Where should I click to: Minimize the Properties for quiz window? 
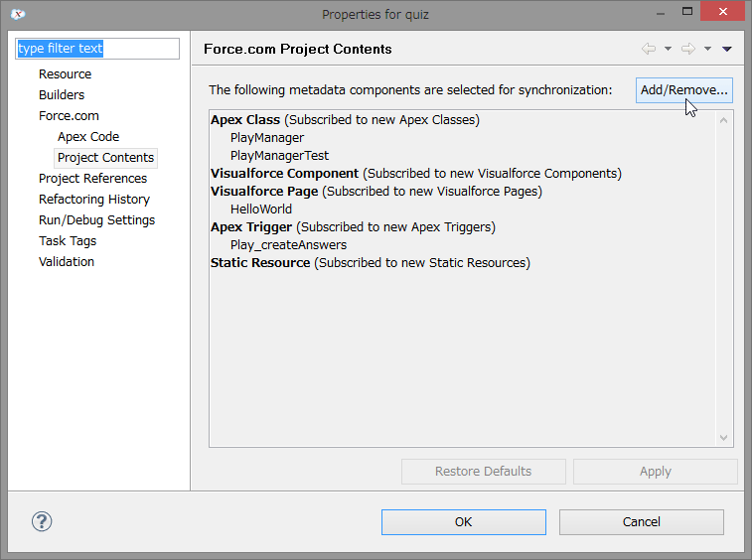pyautogui.click(x=661, y=14)
